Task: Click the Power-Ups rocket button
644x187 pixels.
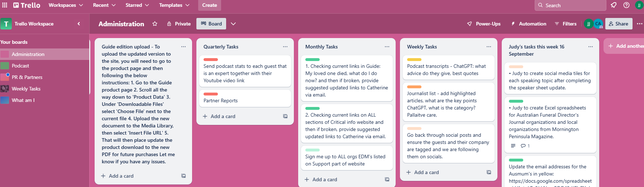Action: pos(484,24)
